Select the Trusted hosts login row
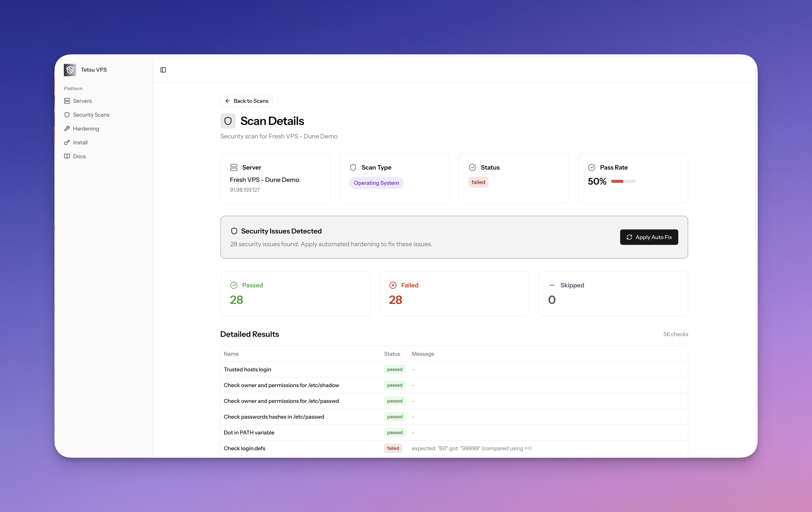This screenshot has width=812, height=512. coord(247,369)
